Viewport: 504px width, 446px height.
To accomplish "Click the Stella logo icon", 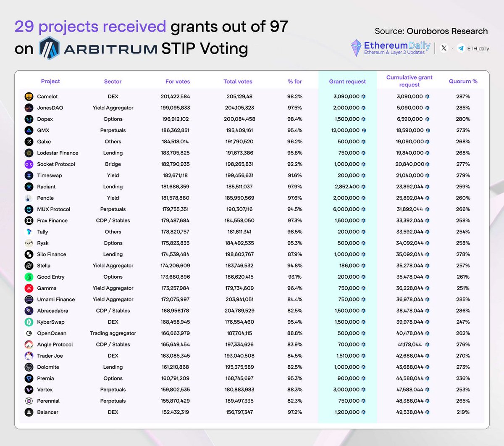I will [29, 266].
